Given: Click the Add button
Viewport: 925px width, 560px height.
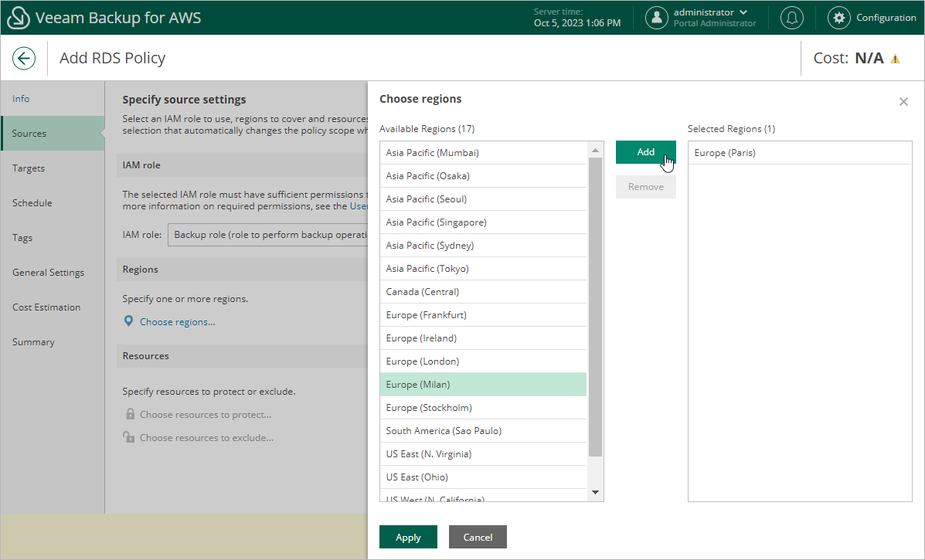Looking at the screenshot, I should click(x=645, y=152).
